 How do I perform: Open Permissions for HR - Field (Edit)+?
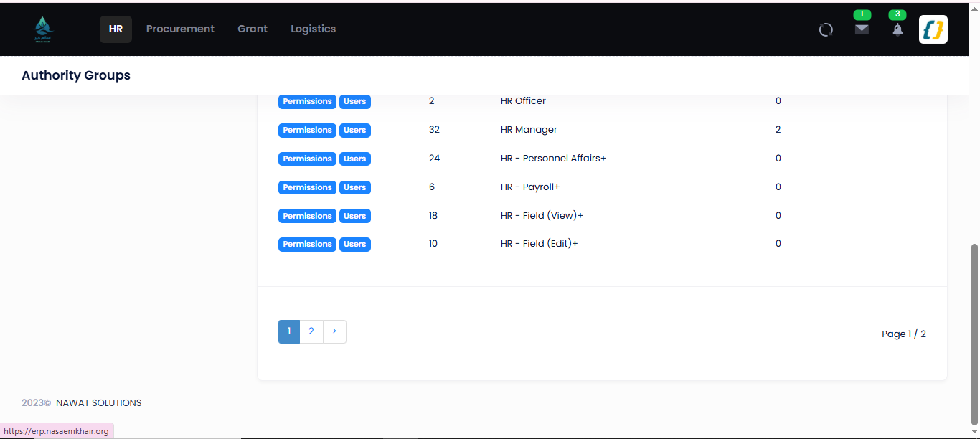click(x=307, y=244)
